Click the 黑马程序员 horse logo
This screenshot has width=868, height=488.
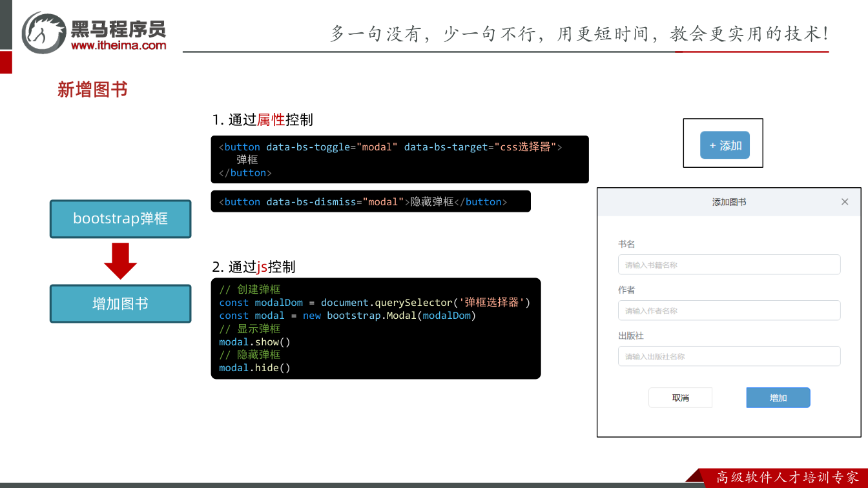pos(43,32)
